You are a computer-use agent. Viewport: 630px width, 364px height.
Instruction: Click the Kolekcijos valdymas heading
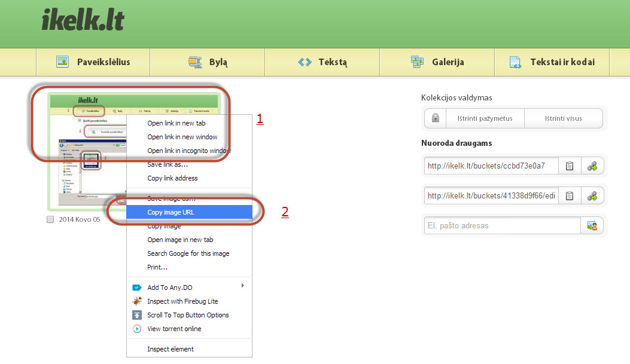pyautogui.click(x=456, y=97)
